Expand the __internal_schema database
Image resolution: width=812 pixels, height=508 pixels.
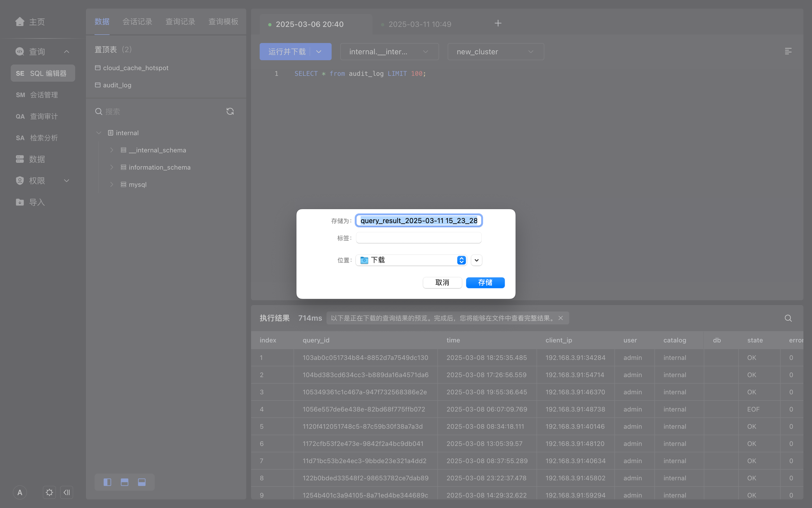coord(112,150)
